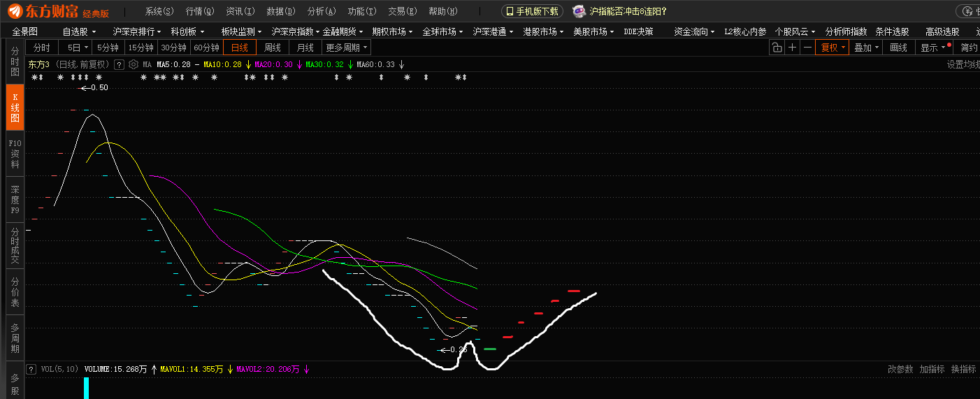The width and height of the screenshot is (980, 399).
Task: Click the chart lock icon
Action: (x=777, y=48)
